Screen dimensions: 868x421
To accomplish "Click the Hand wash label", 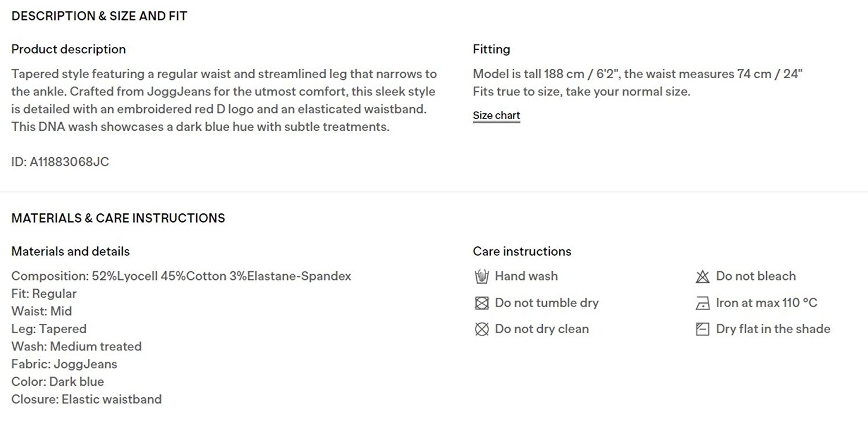I will 526,276.
